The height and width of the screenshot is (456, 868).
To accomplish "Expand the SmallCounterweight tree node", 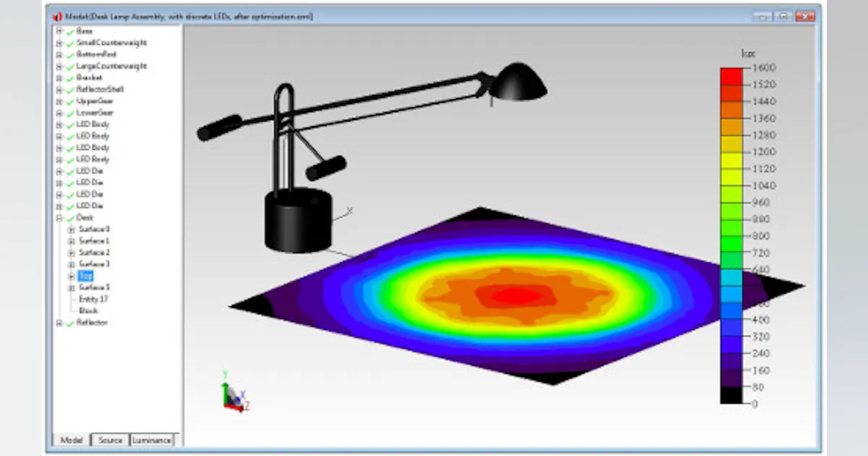I will [59, 43].
